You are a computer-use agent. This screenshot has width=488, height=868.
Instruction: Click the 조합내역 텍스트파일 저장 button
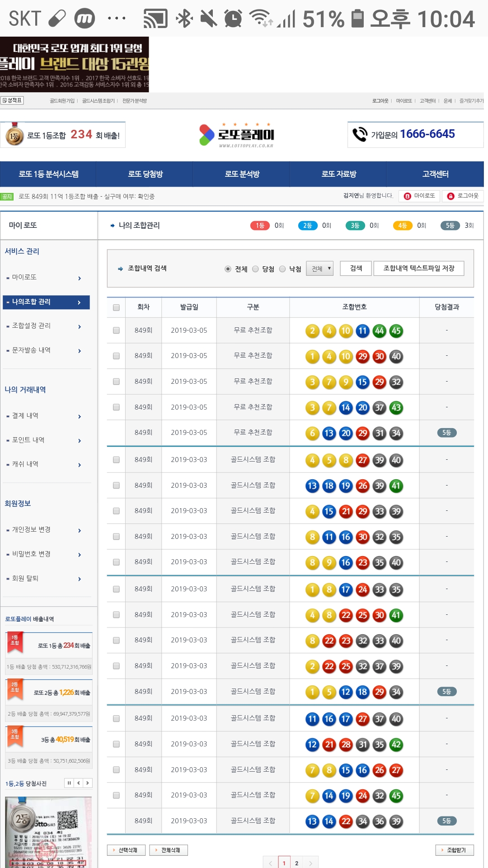(x=418, y=269)
